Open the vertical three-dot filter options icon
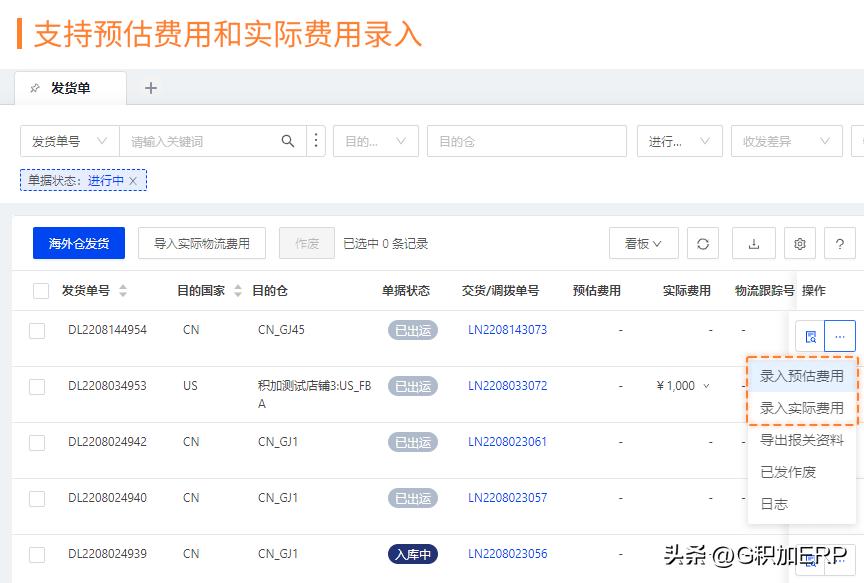This screenshot has height=583, width=864. (x=316, y=141)
